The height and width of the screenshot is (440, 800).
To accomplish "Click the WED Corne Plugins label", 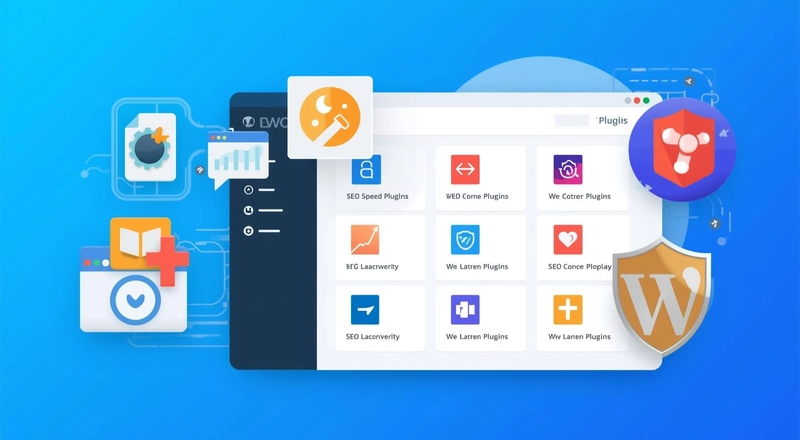I will pos(477,196).
